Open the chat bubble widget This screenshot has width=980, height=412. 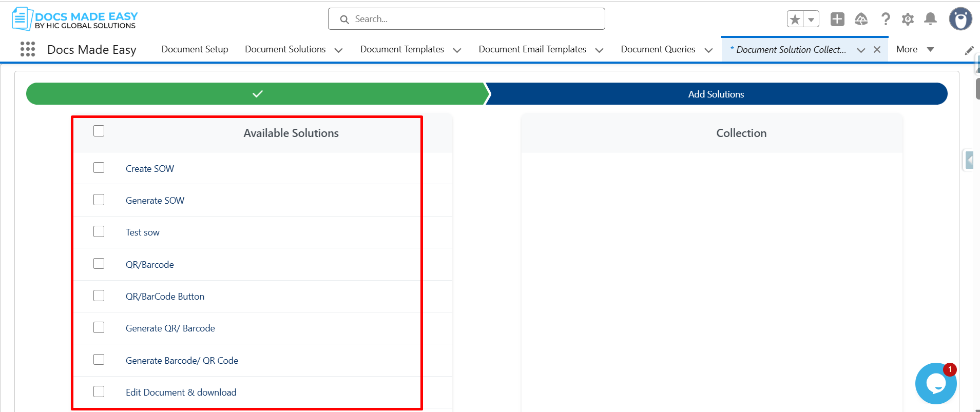point(936,383)
